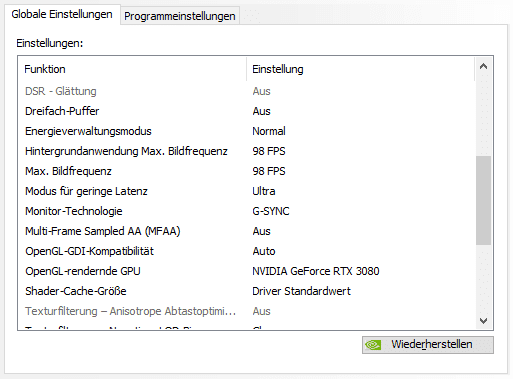Open the Aus value for Dreifach-Puffer

coord(261,111)
